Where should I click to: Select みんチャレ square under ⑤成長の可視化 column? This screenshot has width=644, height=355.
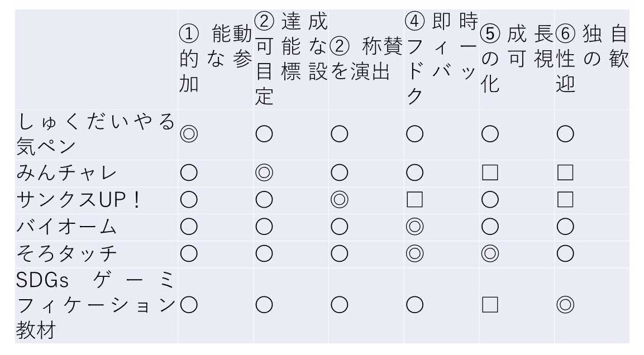pyautogui.click(x=490, y=173)
